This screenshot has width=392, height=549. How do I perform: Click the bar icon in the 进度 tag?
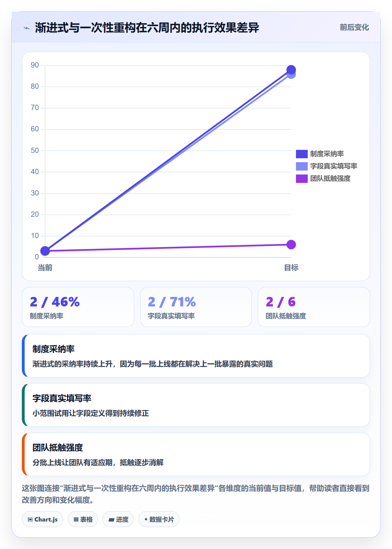pos(111,520)
